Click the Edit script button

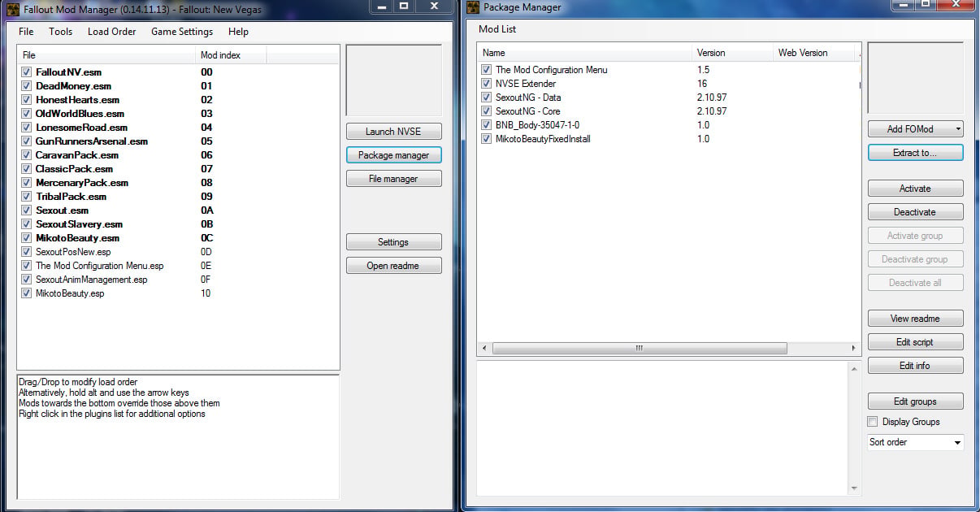coord(915,342)
